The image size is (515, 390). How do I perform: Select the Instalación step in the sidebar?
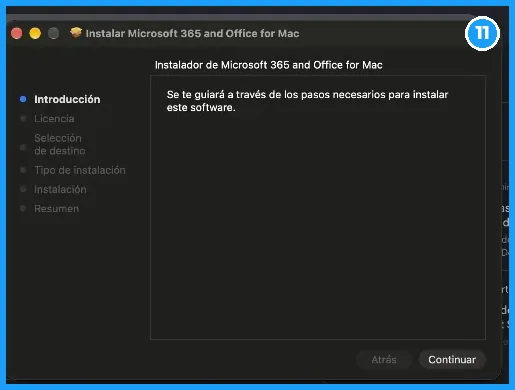click(60, 189)
